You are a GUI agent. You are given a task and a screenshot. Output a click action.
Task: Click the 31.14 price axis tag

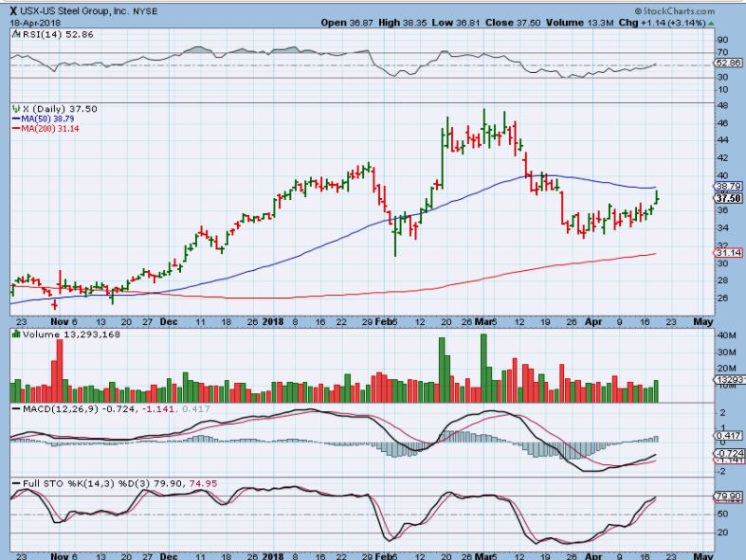click(728, 253)
